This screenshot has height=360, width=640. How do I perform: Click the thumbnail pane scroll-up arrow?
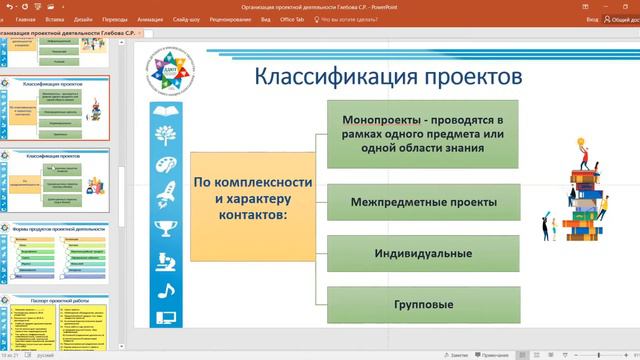[x=122, y=42]
